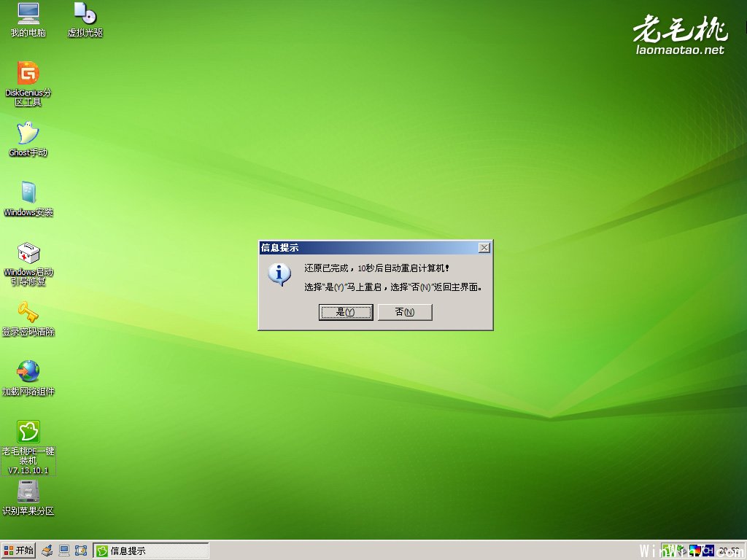Click the CH input language indicator
747x560 pixels.
click(707, 551)
